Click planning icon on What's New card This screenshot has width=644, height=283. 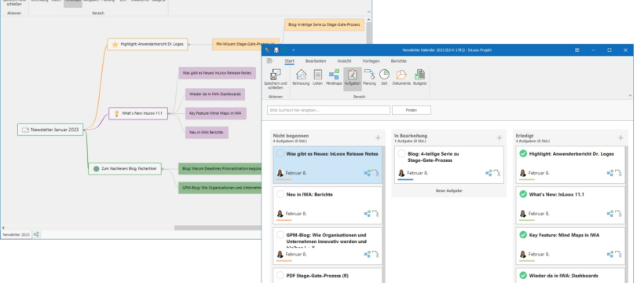point(618,214)
